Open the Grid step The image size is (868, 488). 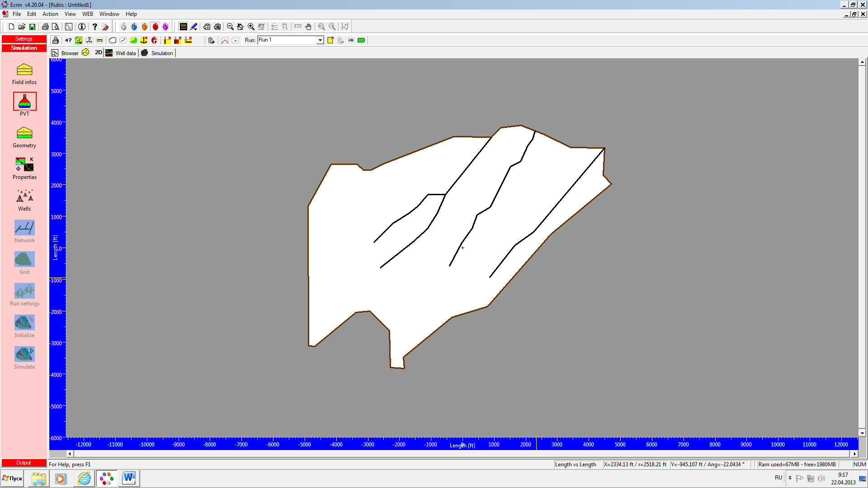pos(24,263)
